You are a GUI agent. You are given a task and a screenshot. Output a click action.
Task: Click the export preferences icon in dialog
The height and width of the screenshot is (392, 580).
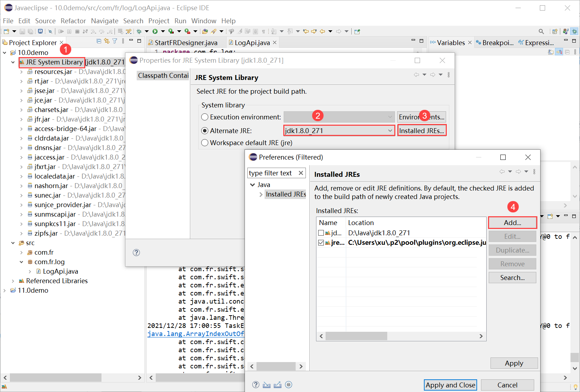pos(278,385)
